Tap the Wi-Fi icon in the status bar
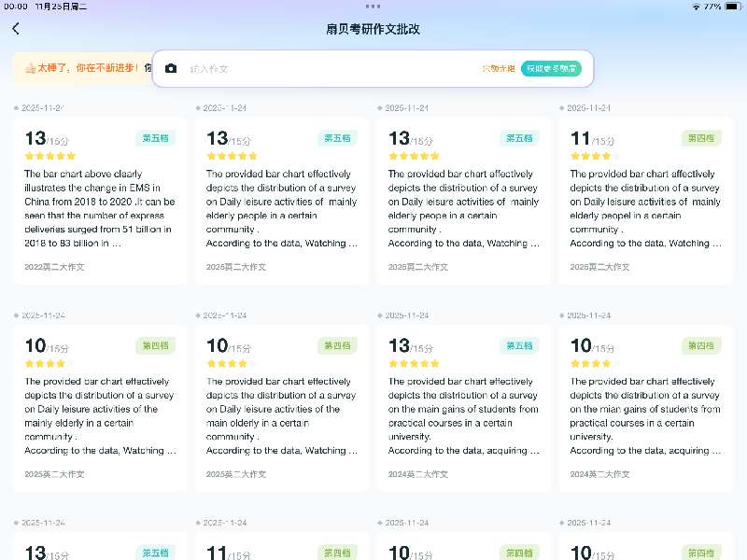This screenshot has width=747, height=560. pyautogui.click(x=696, y=6)
